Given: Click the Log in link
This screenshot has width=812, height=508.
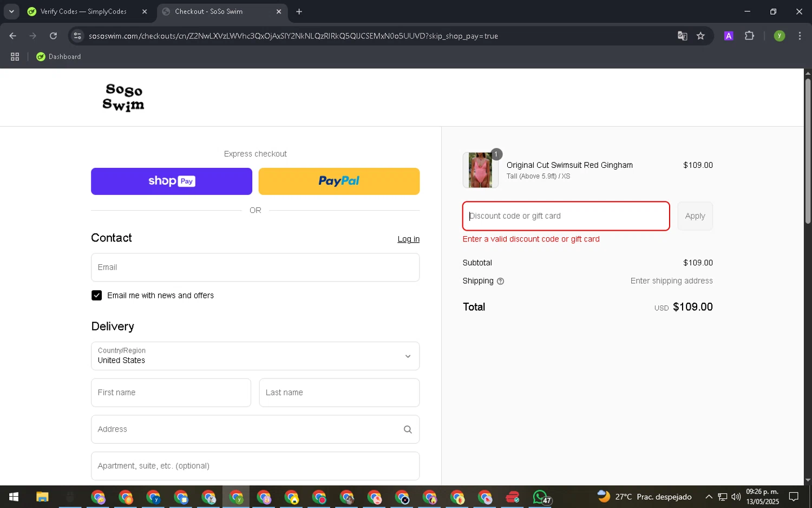Looking at the screenshot, I should click(x=408, y=239).
